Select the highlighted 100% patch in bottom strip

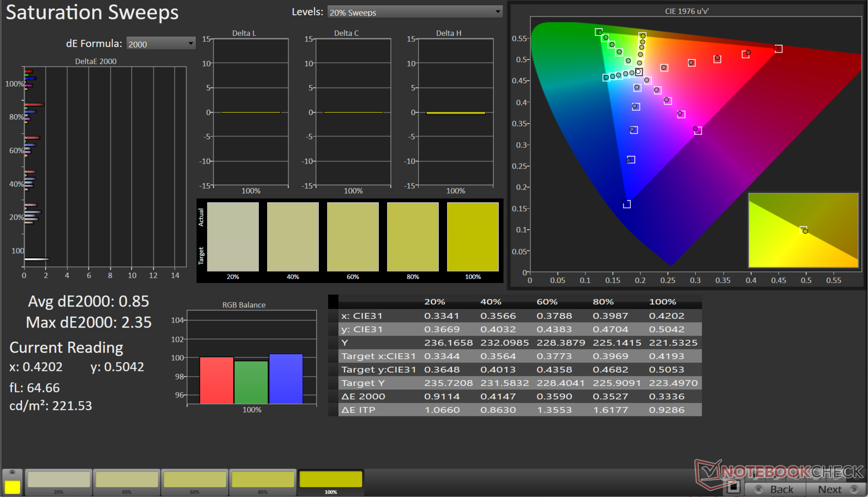[330, 480]
